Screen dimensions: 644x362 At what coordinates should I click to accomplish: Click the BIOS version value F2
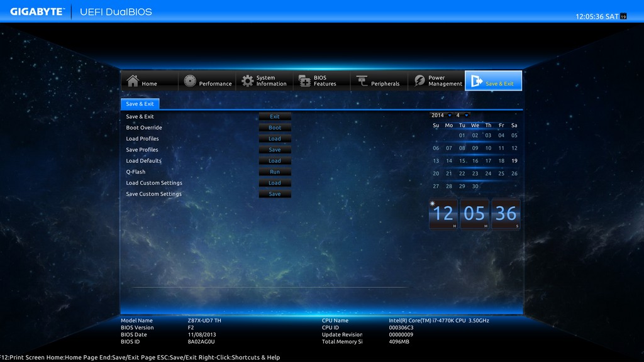click(191, 327)
